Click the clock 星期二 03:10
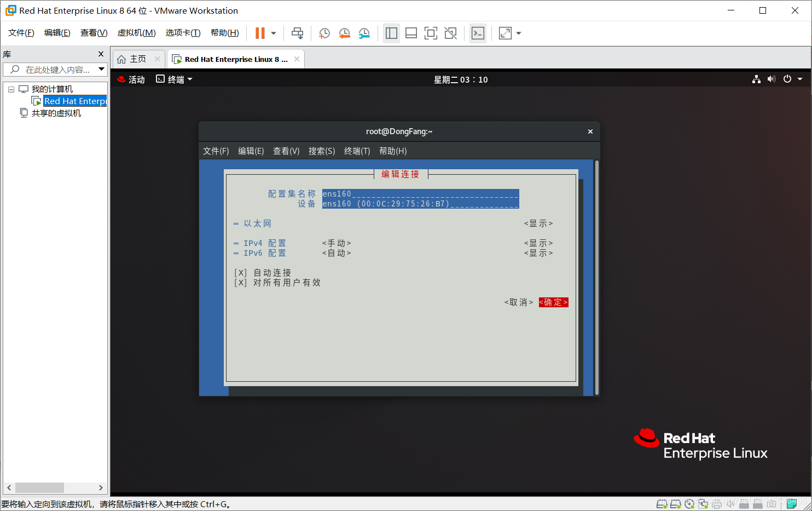The height and width of the screenshot is (511, 812). [461, 80]
